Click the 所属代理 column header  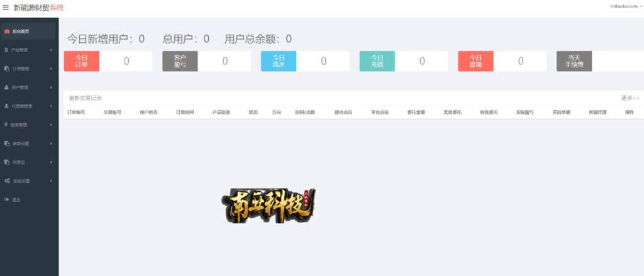click(x=597, y=112)
